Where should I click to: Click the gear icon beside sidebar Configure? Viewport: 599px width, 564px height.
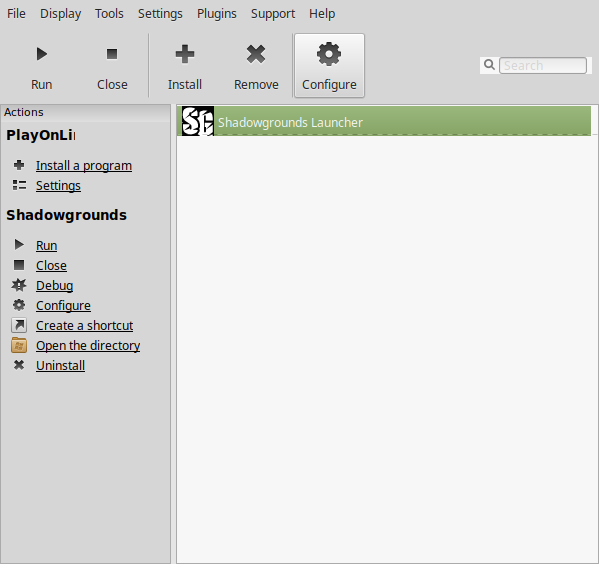click(x=19, y=305)
